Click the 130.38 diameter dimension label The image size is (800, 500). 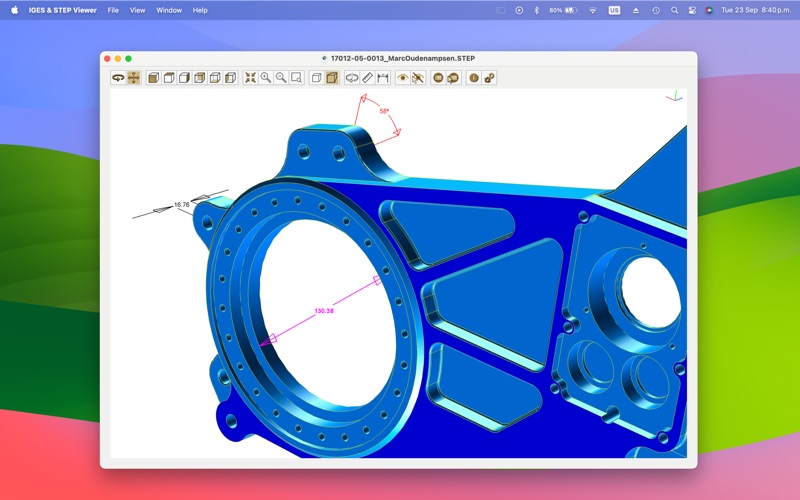(324, 311)
